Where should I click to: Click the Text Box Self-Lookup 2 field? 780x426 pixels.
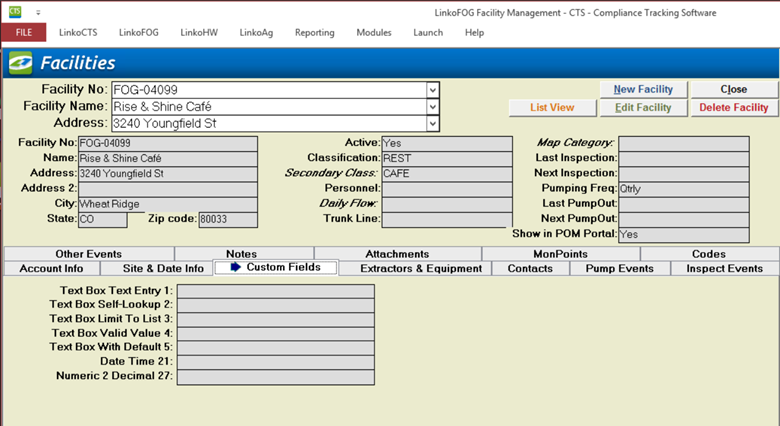click(x=276, y=305)
